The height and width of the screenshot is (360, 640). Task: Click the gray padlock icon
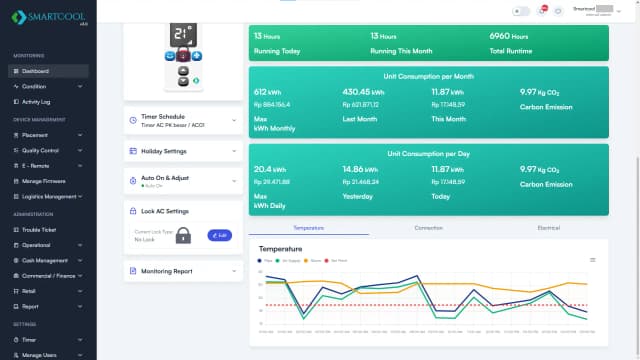click(x=183, y=236)
